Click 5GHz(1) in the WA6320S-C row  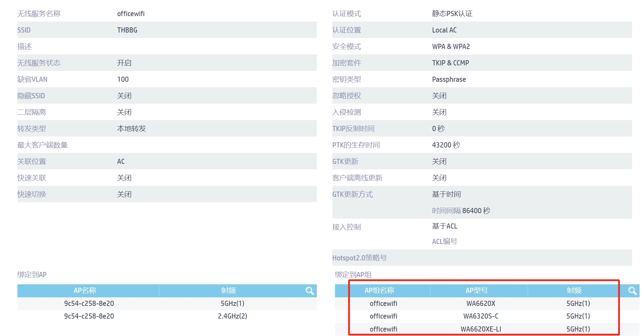(x=578, y=316)
